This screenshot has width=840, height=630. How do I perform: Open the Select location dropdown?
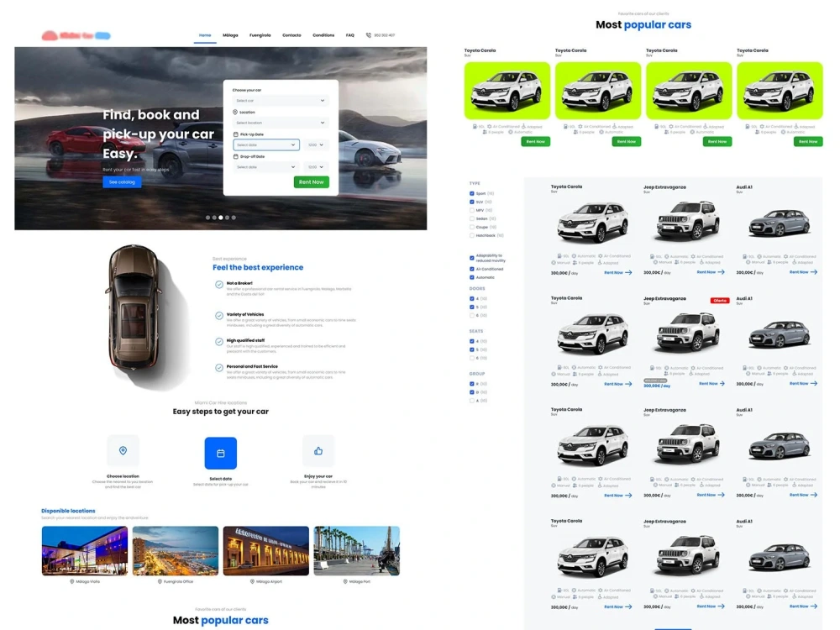coord(281,123)
